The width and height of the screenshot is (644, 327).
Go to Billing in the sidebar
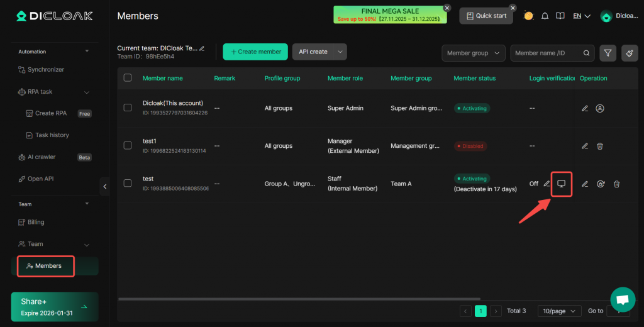click(x=36, y=222)
